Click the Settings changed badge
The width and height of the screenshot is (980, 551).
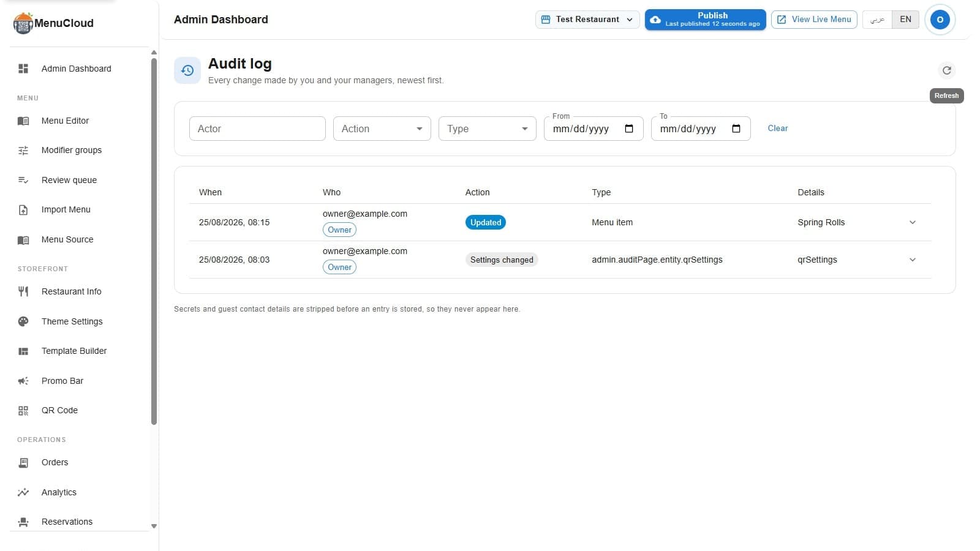502,260
